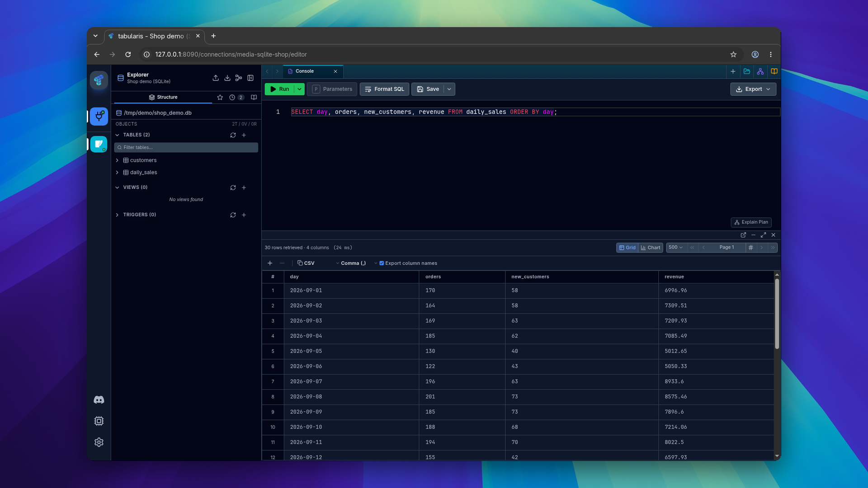
Task: Pop out results panel to new window
Action: tap(743, 235)
